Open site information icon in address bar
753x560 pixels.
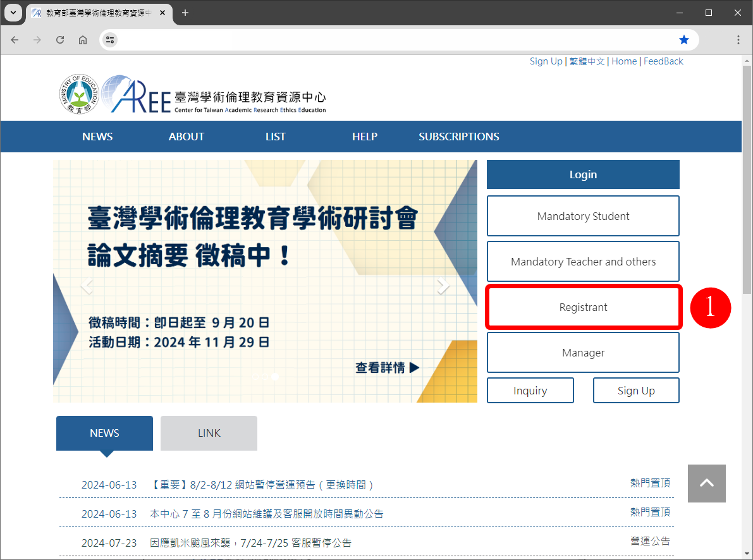110,40
